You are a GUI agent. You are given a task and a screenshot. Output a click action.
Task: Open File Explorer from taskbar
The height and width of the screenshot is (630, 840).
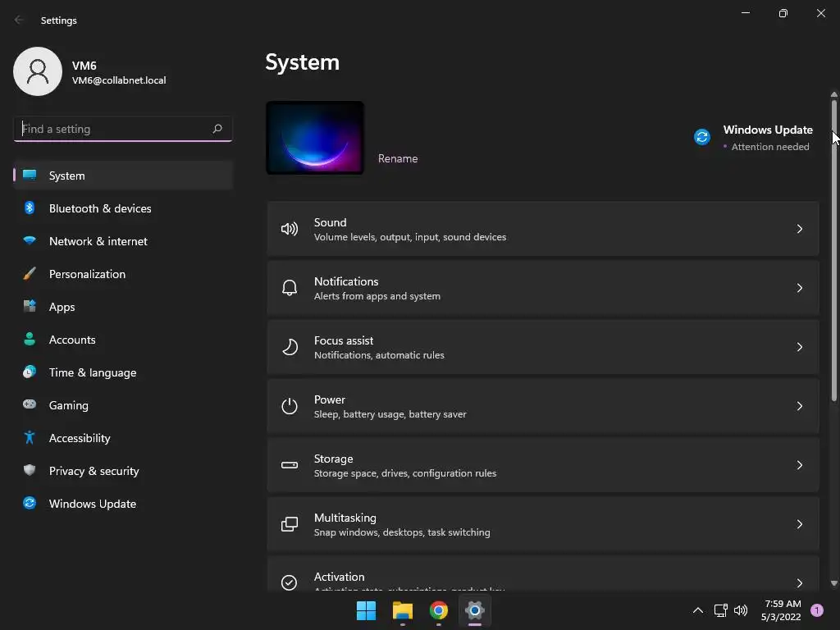(402, 610)
